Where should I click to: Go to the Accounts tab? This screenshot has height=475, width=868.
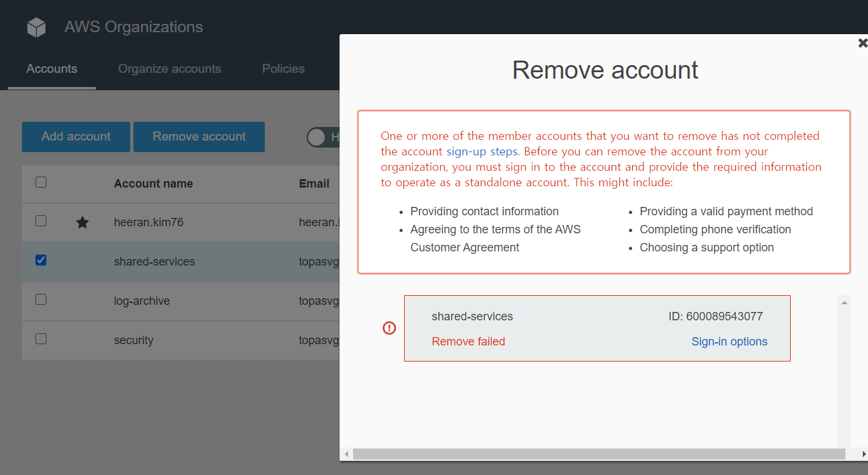coord(52,69)
